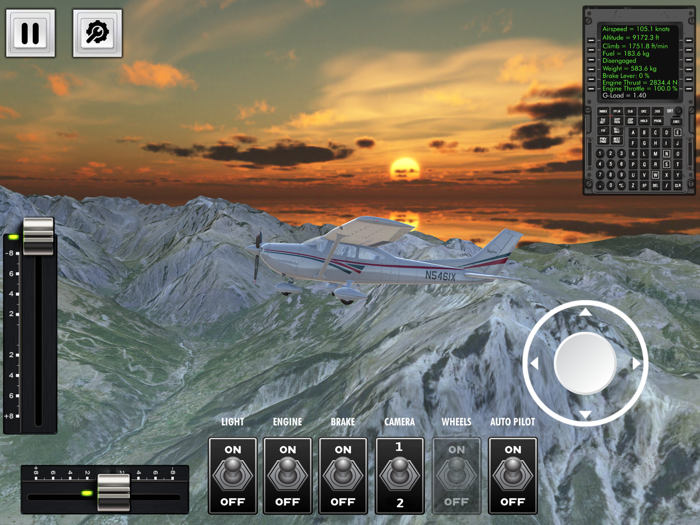Viewport: 700px width, 525px height.
Task: Flip the AUTO PILOT toggle switch
Action: tap(512, 476)
